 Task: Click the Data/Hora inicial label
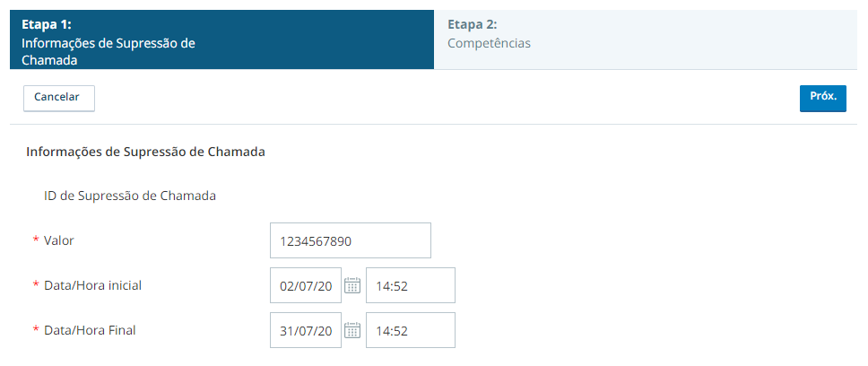coord(93,285)
